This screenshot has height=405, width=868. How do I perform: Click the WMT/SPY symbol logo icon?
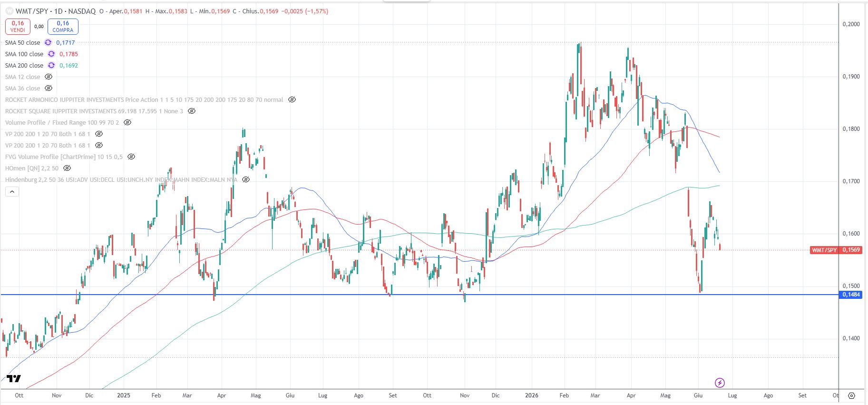tap(9, 11)
